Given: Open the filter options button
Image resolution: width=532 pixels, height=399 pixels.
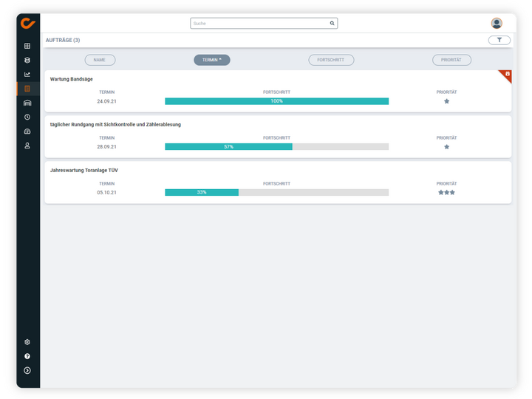Looking at the screenshot, I should point(499,40).
